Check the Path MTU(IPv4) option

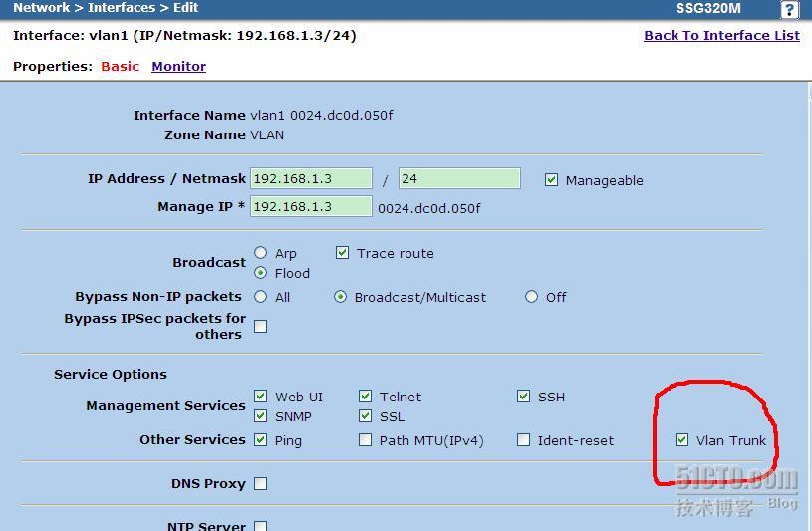365,440
